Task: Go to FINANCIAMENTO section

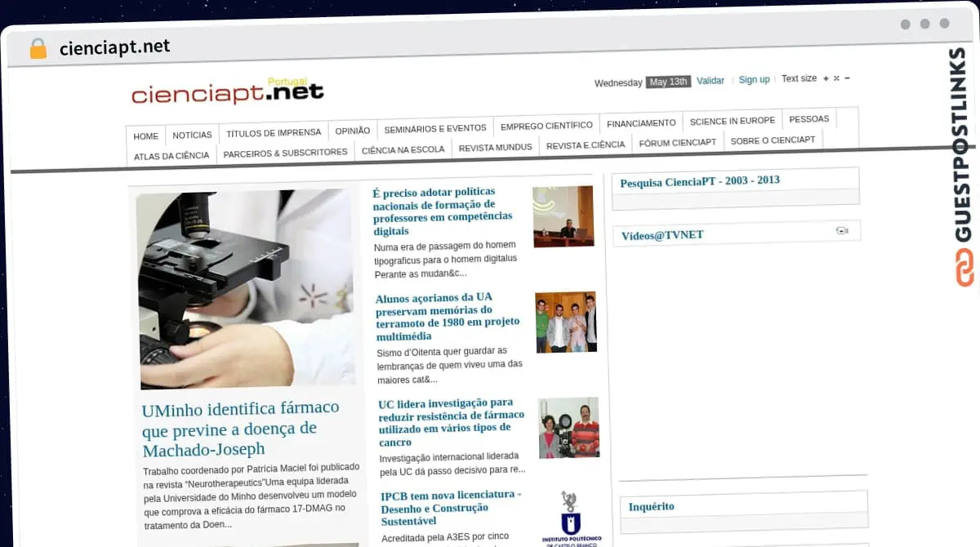Action: (x=641, y=123)
